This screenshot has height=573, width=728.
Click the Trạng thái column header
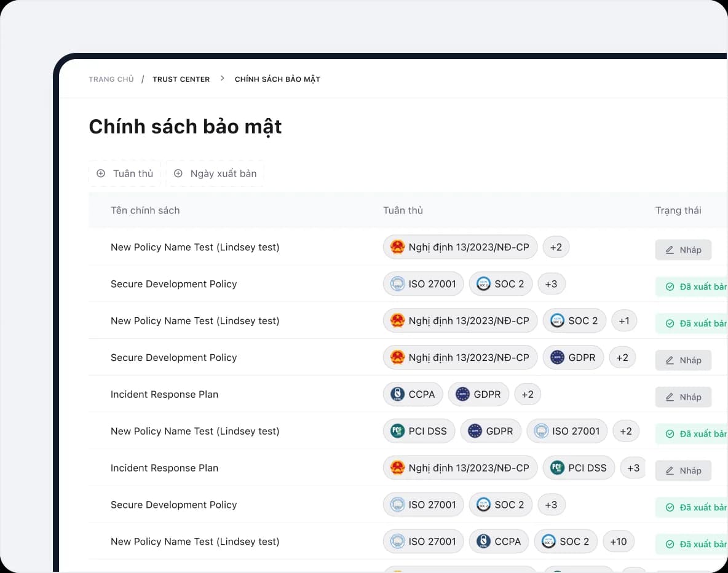[678, 210]
